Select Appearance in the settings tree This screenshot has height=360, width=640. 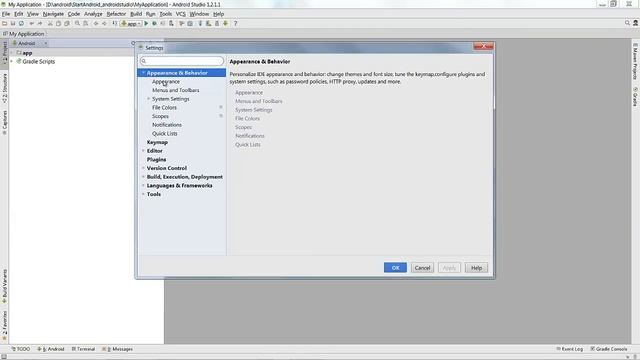coord(166,82)
